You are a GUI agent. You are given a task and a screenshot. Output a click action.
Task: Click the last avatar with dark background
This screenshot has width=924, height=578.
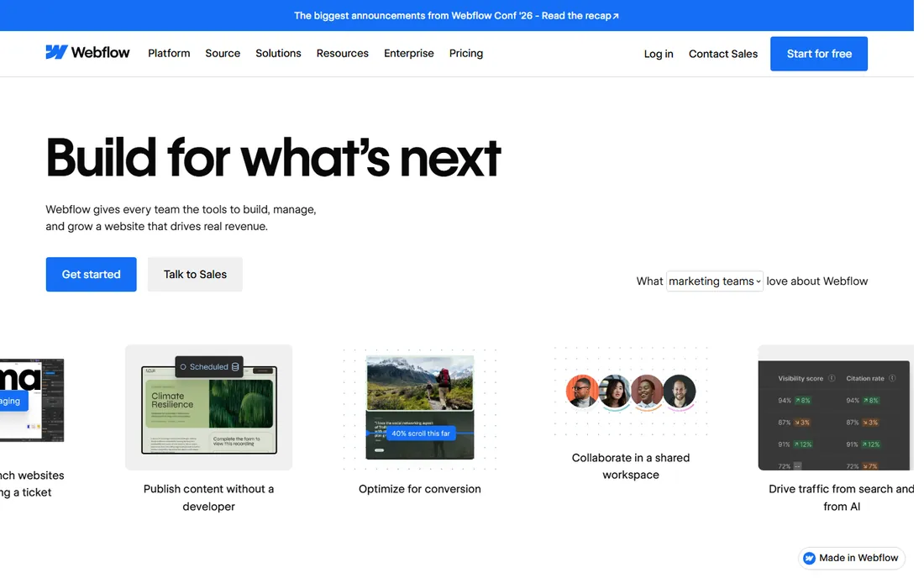pos(680,391)
